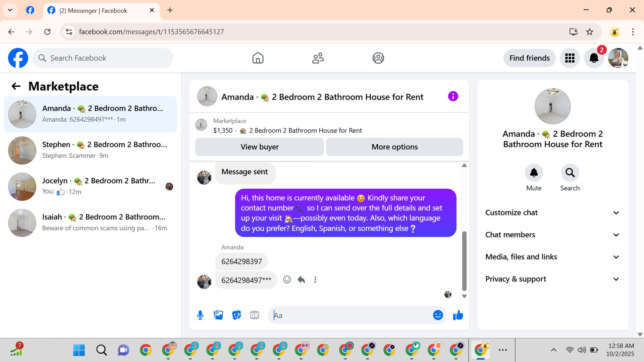
Task: Open Windows Start menu
Action: pos(79,350)
